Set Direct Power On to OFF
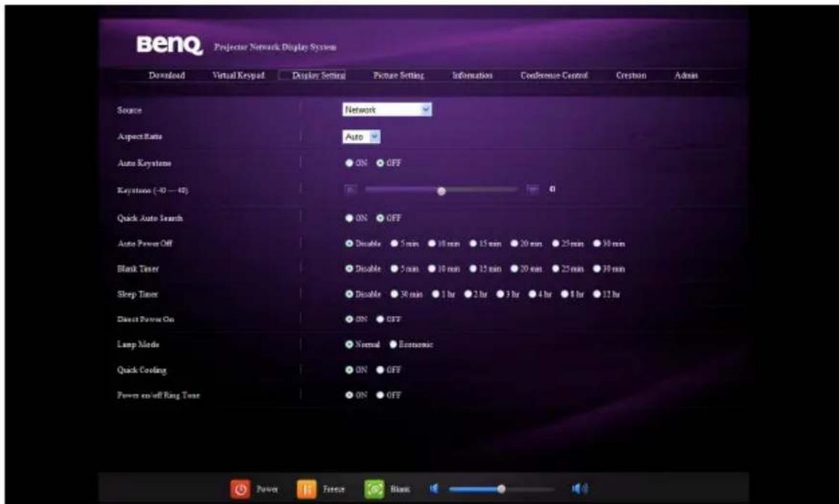The height and width of the screenshot is (504, 839). click(380, 319)
